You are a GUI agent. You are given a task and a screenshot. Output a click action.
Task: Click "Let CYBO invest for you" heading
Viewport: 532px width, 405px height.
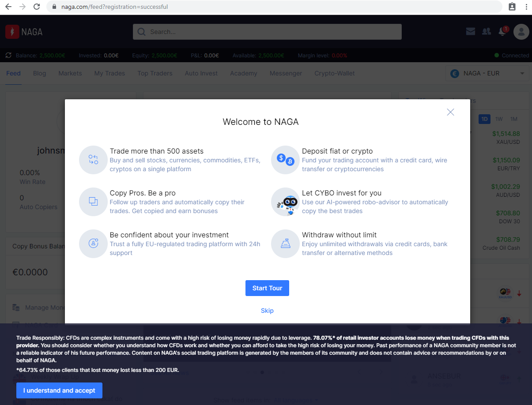click(x=342, y=193)
